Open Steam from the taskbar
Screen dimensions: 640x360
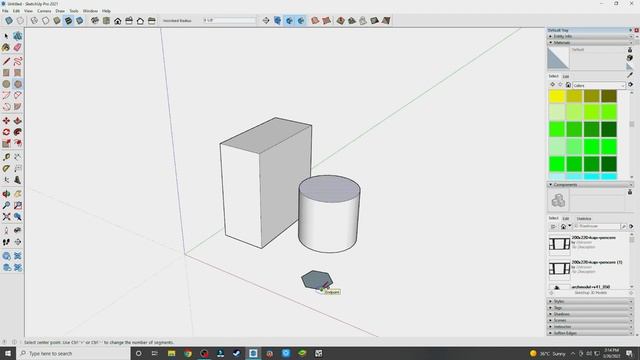237,353
